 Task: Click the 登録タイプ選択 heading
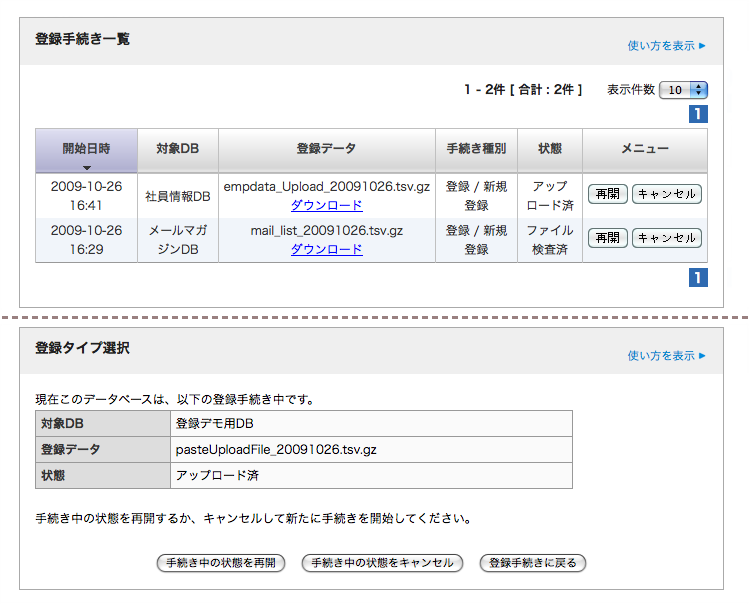[x=82, y=348]
